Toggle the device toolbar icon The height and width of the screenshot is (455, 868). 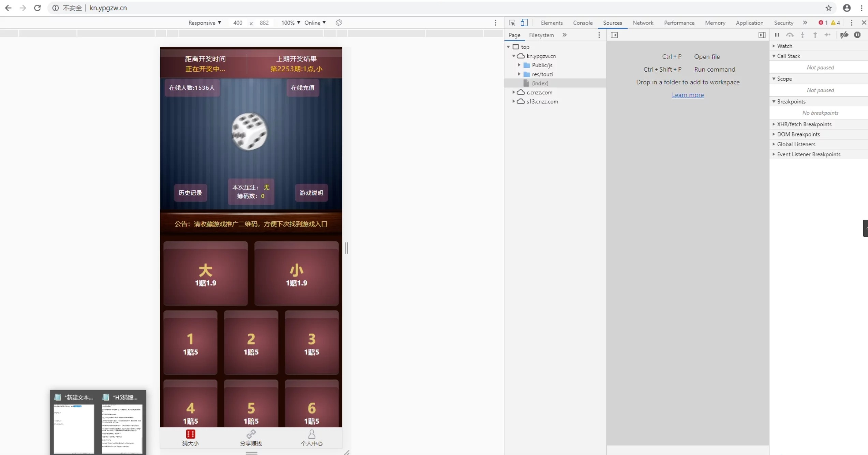tap(524, 23)
